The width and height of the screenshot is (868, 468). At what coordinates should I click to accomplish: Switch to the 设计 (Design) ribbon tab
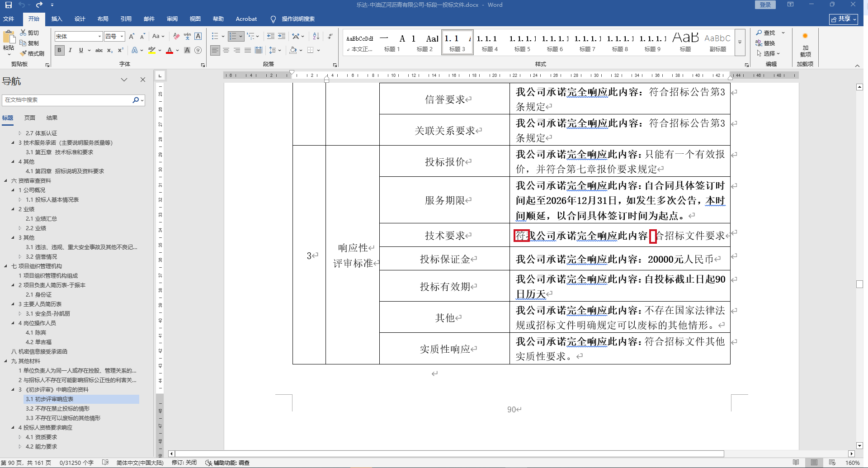[x=80, y=19]
